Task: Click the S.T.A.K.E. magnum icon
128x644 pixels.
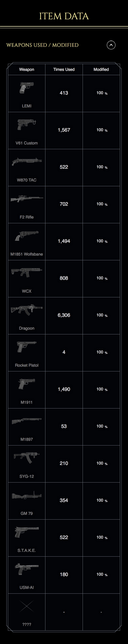Action: pos(27,532)
